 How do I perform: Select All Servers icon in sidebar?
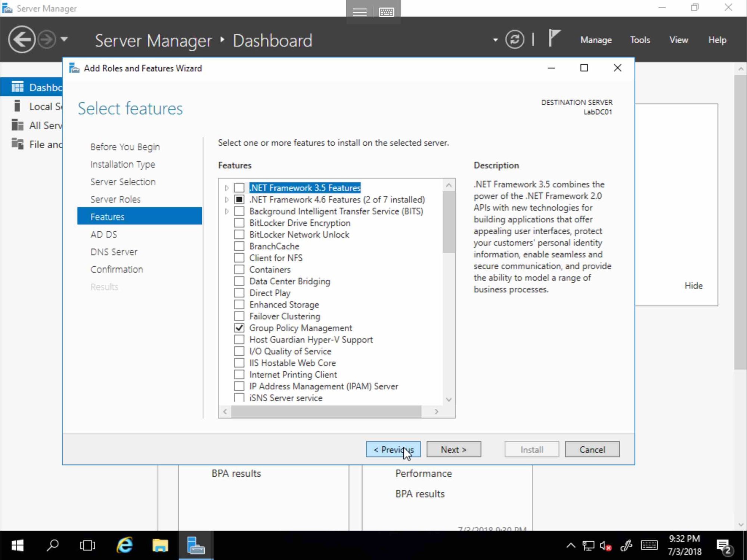(x=17, y=125)
